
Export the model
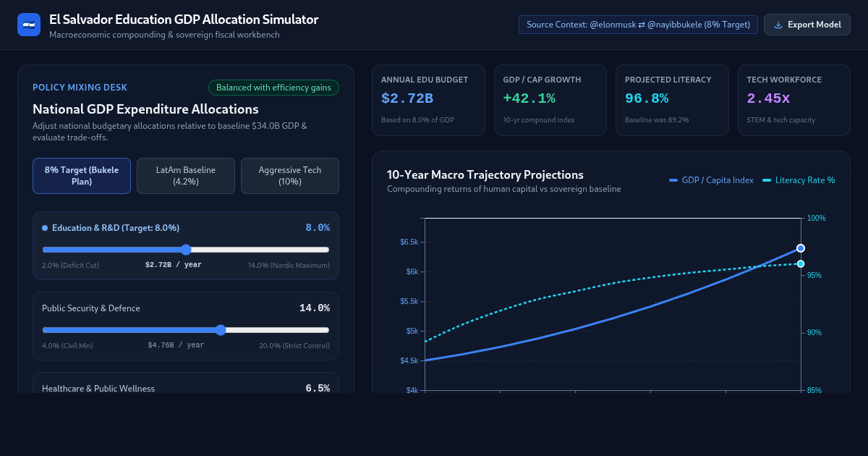click(807, 25)
